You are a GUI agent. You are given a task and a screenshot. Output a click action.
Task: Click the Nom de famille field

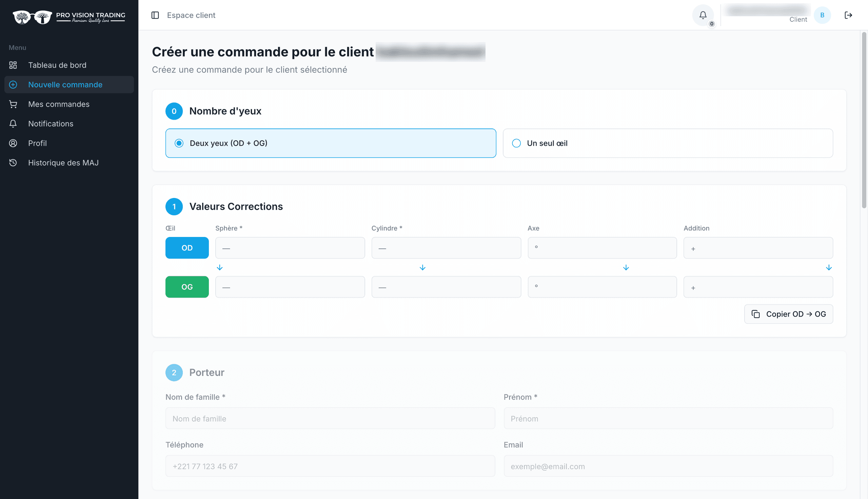click(330, 418)
